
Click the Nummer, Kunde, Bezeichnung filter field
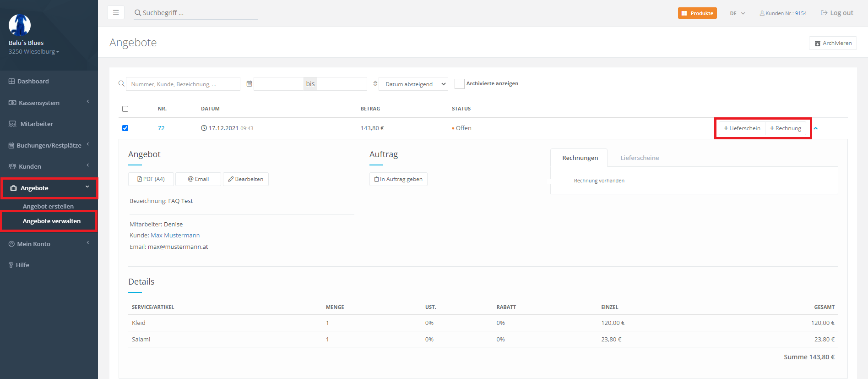[x=183, y=84]
